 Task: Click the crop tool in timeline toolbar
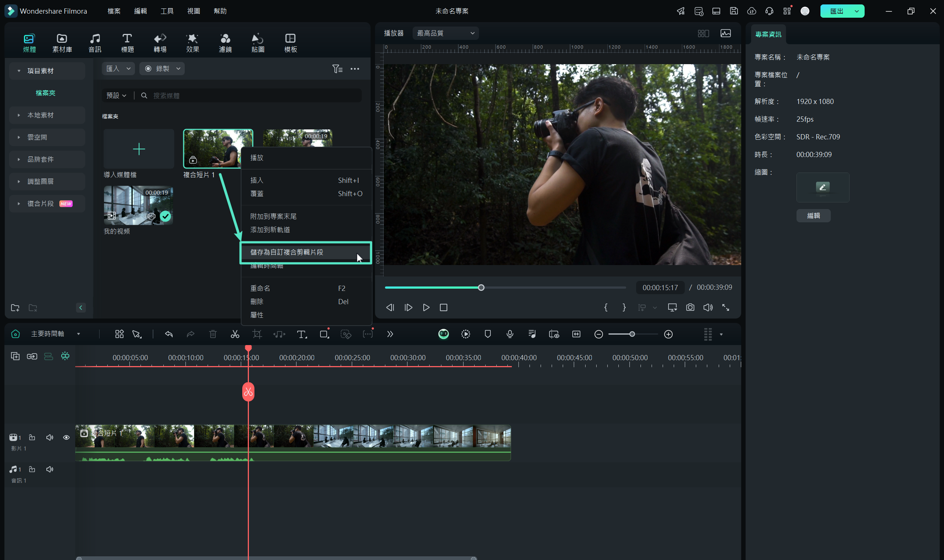(257, 334)
